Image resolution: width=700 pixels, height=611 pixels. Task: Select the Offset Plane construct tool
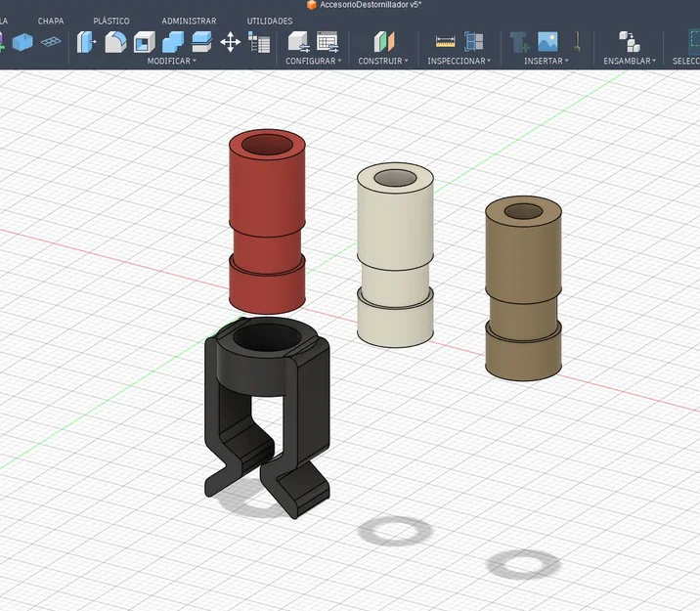384,42
